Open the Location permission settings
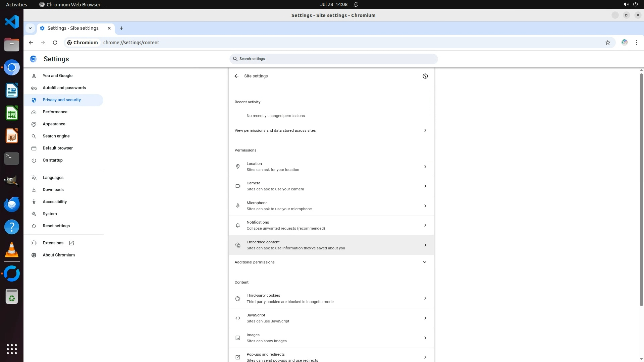Viewport: 644px width, 362px height. [x=331, y=167]
